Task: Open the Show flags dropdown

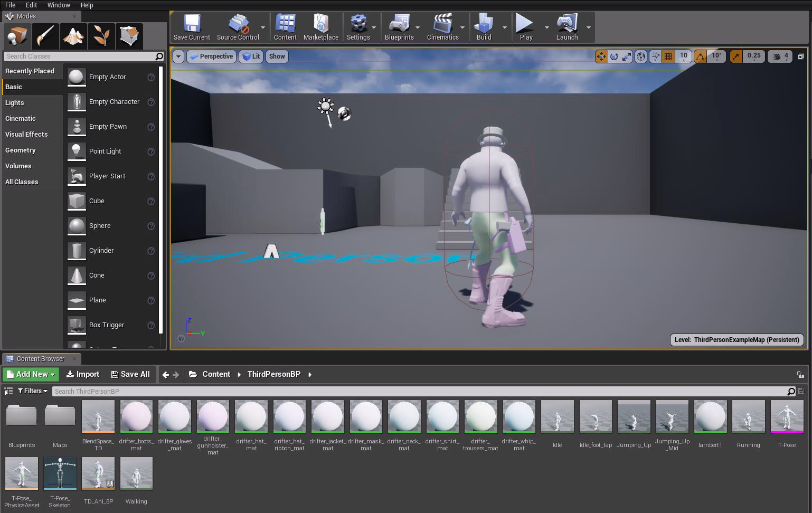Action: (x=277, y=56)
